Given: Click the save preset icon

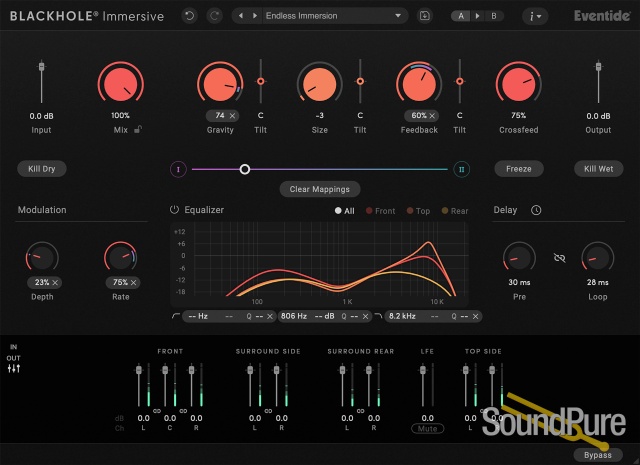Looking at the screenshot, I should [425, 16].
